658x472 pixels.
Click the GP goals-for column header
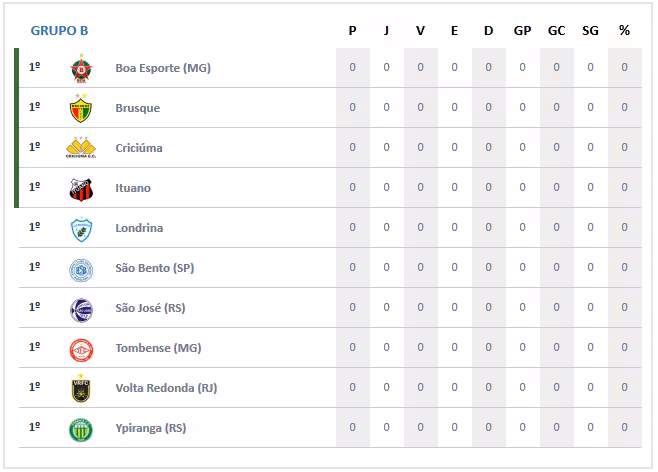coord(522,30)
